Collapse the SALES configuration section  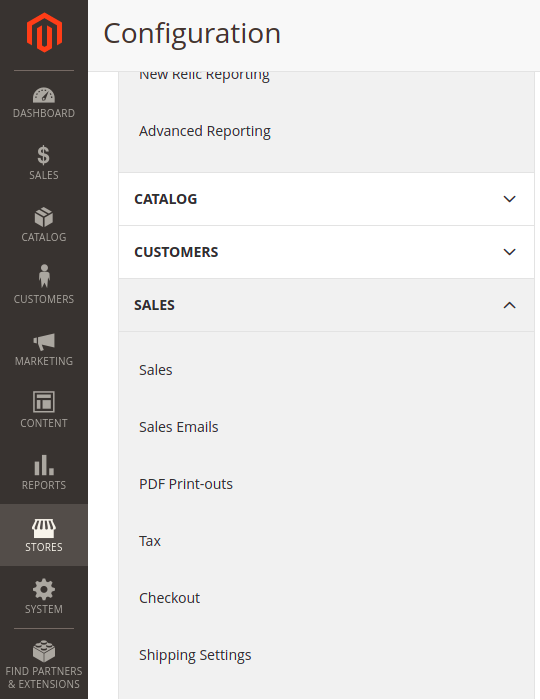point(326,305)
